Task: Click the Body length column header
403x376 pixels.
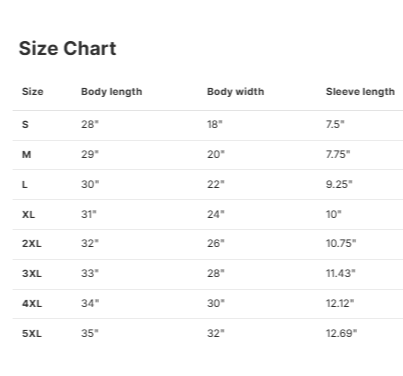Action: click(x=112, y=92)
